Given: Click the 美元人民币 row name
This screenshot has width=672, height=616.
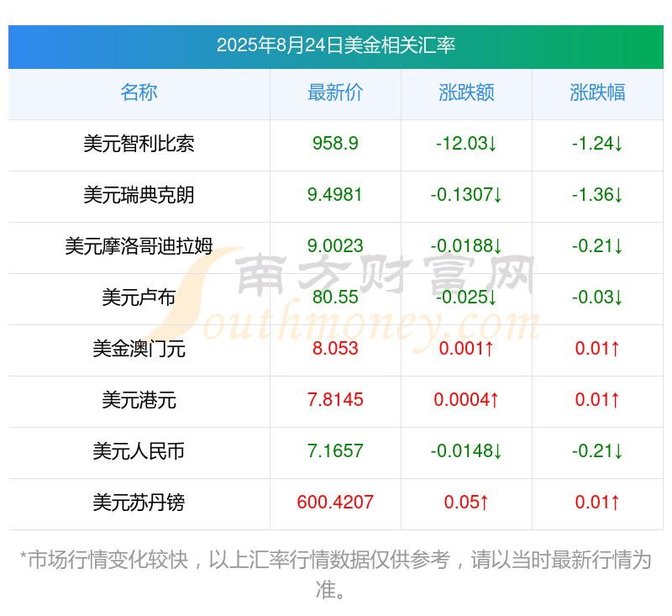Looking at the screenshot, I should (139, 451).
